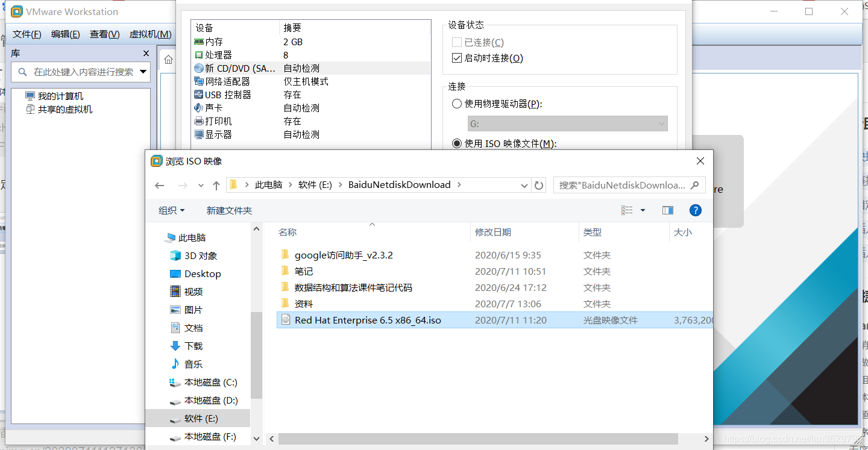The height and width of the screenshot is (450, 868).
Task: Select google访问助手_v2.3.2 folder
Action: click(344, 255)
